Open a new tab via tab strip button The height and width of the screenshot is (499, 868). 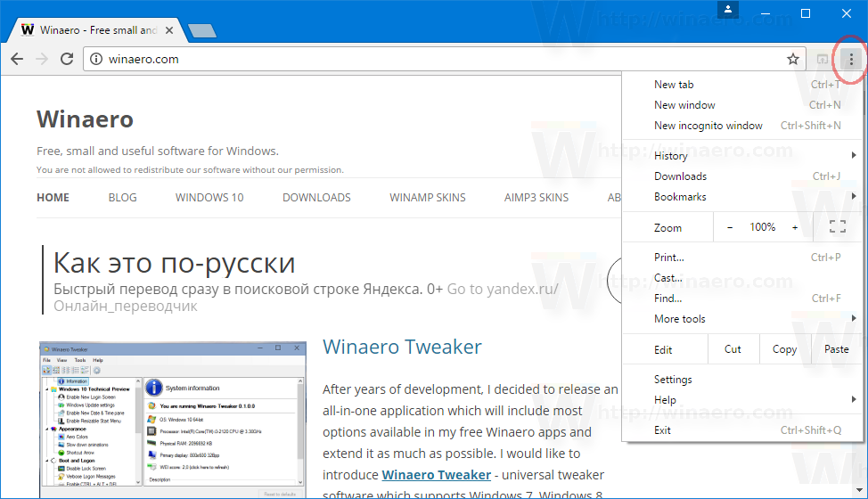point(202,31)
